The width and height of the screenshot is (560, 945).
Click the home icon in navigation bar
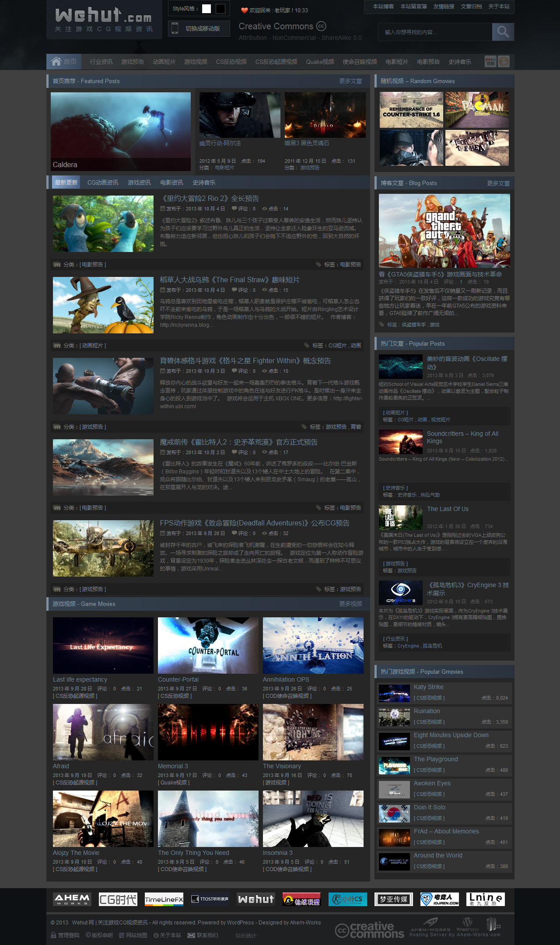56,62
